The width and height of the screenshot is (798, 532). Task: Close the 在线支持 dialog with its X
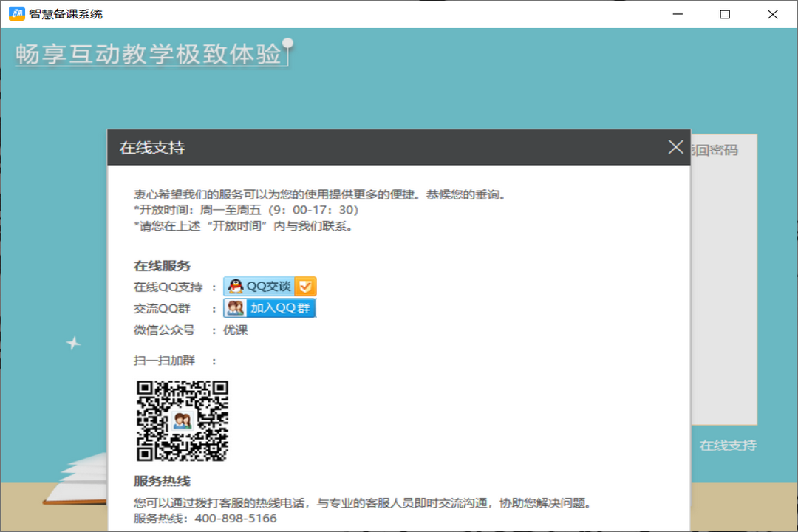coord(675,147)
